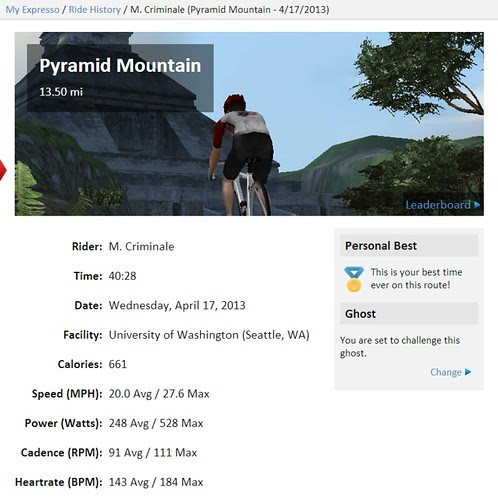Viewport: 498px width, 500px height.
Task: Click the Change ghost link
Action: 446,372
